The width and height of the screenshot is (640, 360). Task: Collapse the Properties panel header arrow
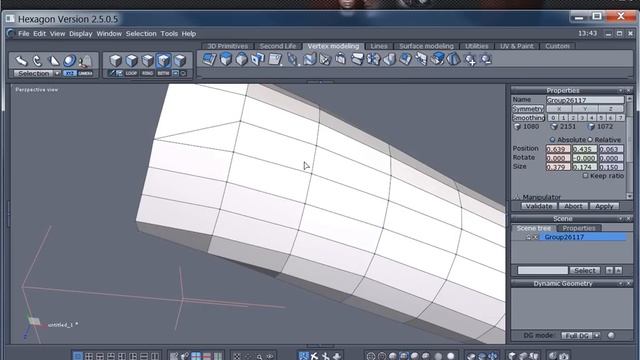pyautogui.click(x=620, y=91)
